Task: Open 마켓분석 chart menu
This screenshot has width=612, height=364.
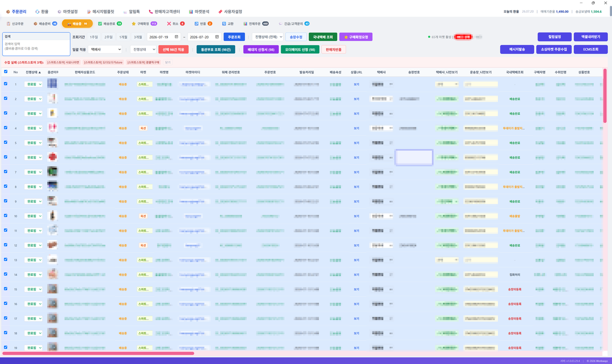Action: 199,11
